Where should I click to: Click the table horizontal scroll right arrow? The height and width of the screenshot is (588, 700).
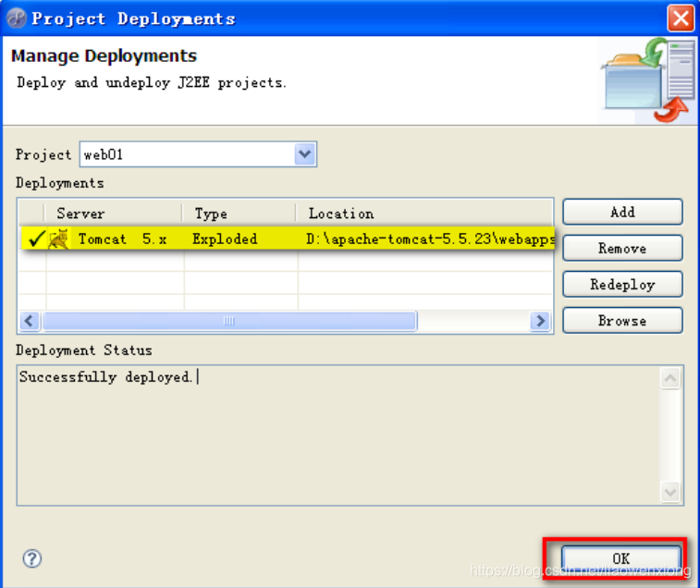coord(541,321)
